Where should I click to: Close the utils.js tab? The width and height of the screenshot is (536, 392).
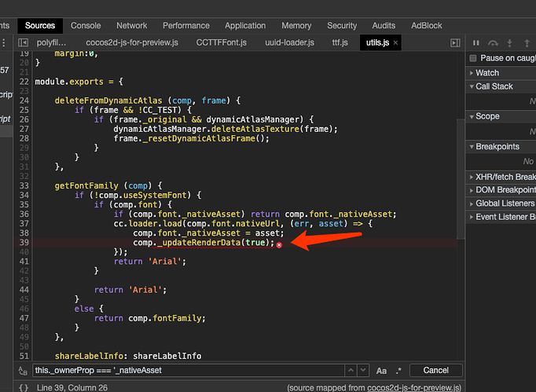point(395,42)
